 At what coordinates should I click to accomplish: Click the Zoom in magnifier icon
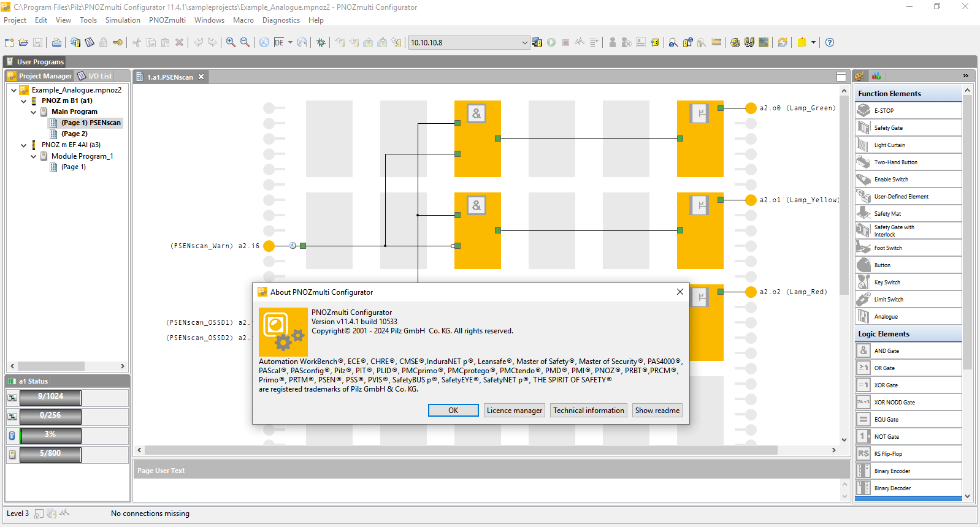[x=231, y=42]
